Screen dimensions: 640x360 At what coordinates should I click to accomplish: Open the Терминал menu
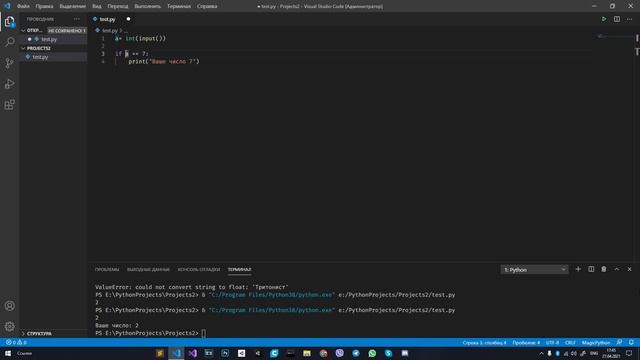[179, 6]
